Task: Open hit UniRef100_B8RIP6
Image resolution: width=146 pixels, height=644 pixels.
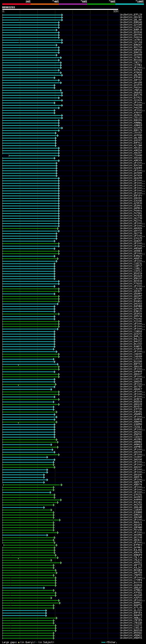Action: (x=131, y=120)
